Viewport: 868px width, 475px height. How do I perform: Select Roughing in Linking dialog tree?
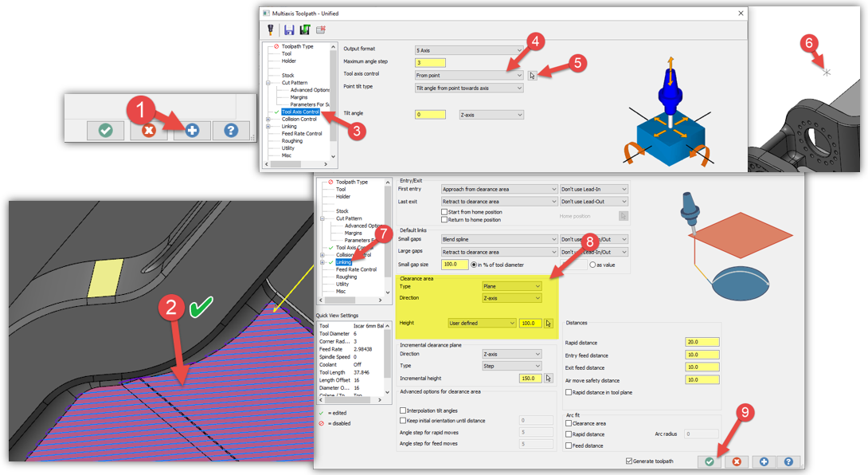(x=346, y=277)
